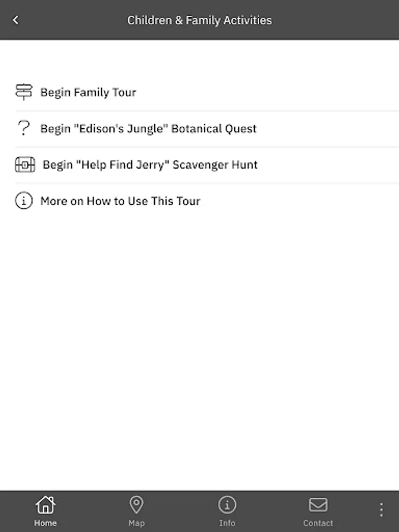
Task: Open the three-dot overflow menu
Action: tap(381, 510)
